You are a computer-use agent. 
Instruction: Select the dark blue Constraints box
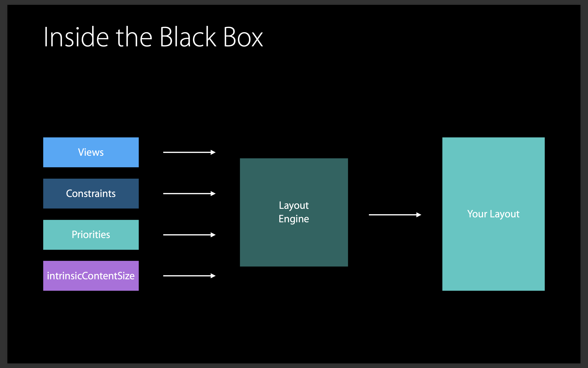pos(91,194)
